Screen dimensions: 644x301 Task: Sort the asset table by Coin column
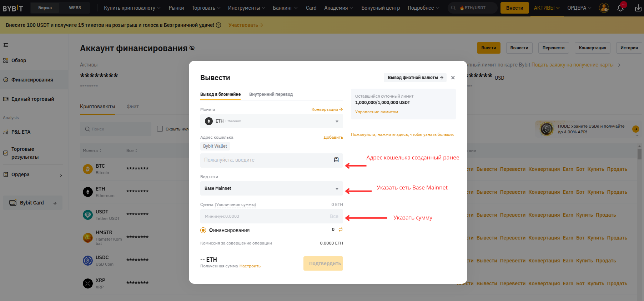coord(92,150)
